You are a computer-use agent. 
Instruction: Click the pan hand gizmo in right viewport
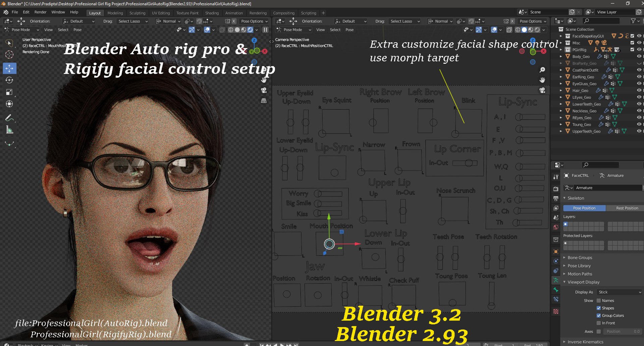click(x=542, y=80)
